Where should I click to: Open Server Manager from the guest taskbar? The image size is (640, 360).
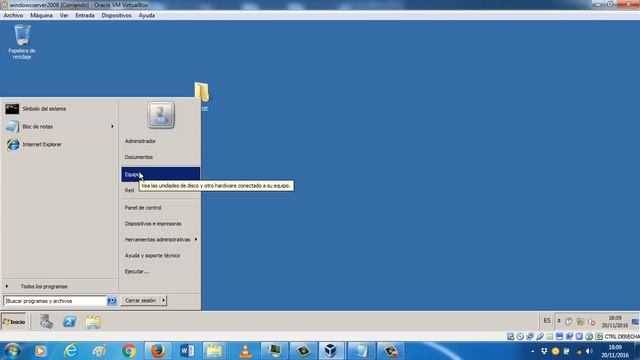[46, 322]
